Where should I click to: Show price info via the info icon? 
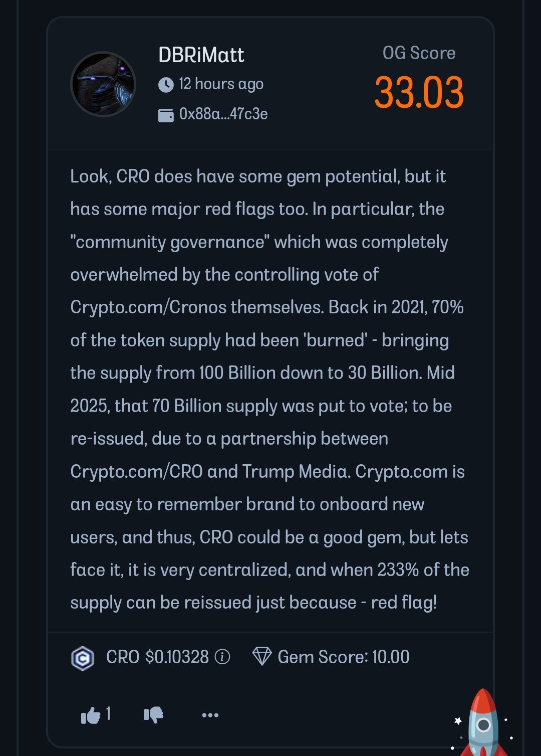coord(222,657)
